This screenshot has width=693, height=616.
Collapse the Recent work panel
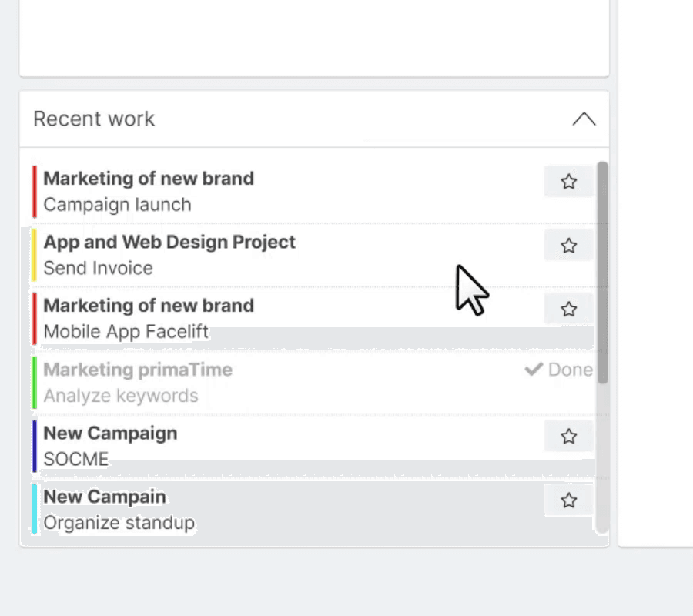(x=584, y=119)
